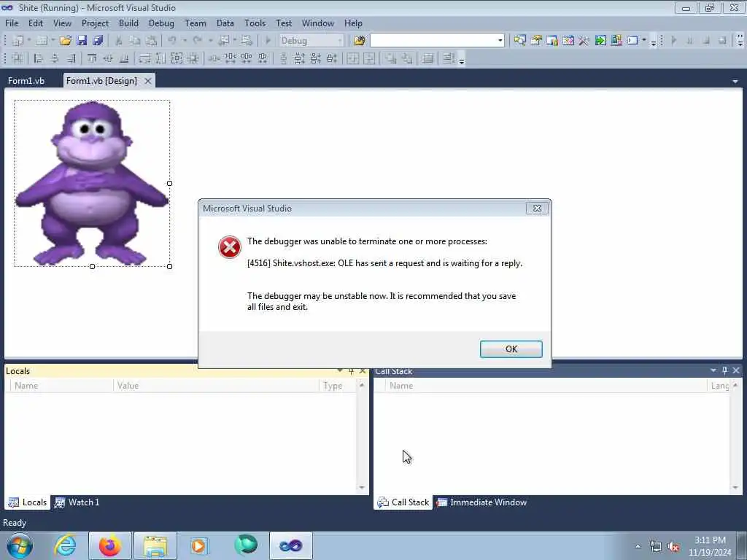Toggle auto-hide pin on the Call Stack panel
747x560 pixels.
pos(724,370)
